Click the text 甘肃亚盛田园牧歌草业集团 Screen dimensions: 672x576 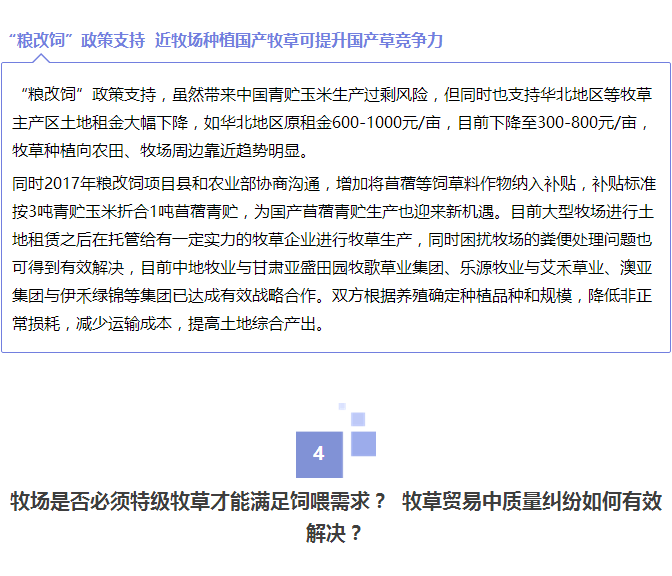click(x=348, y=267)
